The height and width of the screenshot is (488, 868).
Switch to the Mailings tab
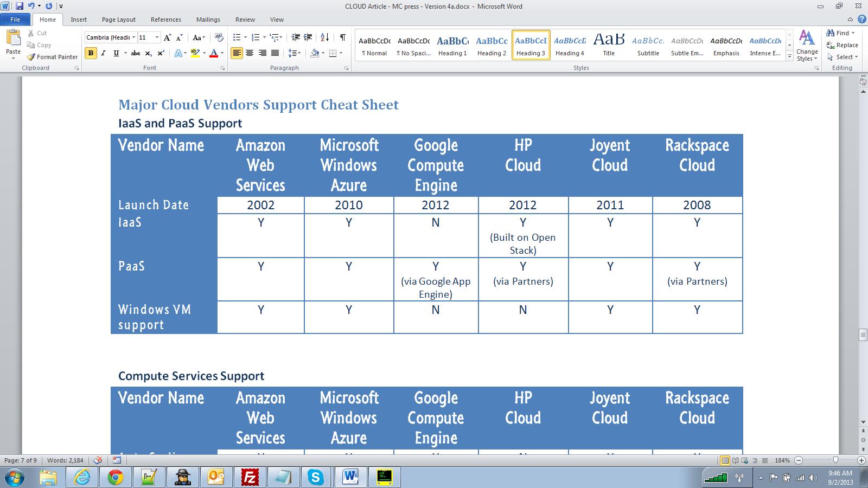pyautogui.click(x=208, y=20)
